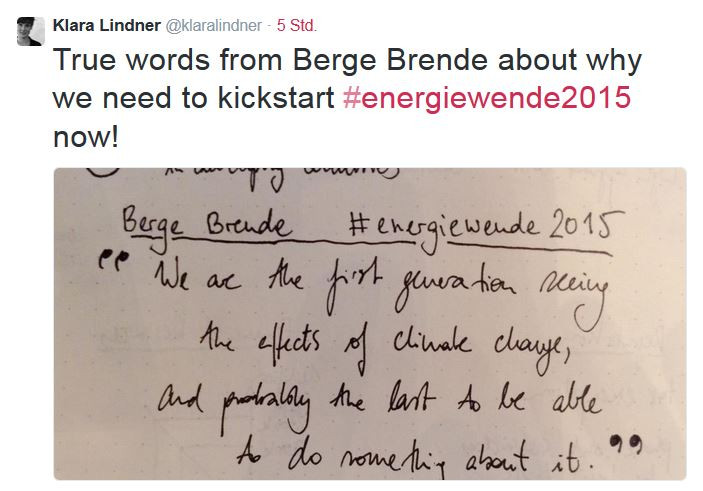Click the Klara Lindner display name
This screenshot has height=491, width=703.
point(107,26)
